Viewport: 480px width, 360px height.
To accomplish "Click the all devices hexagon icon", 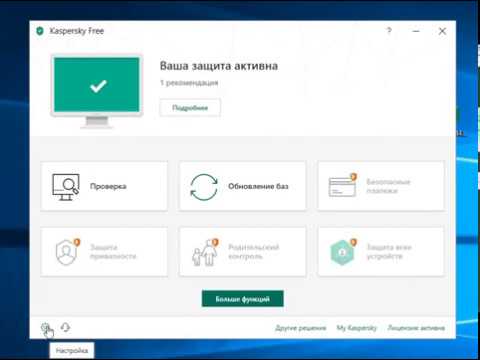I will (x=343, y=252).
